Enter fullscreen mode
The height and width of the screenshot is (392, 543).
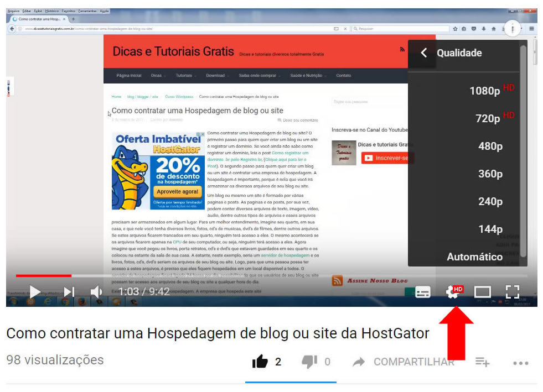(x=512, y=292)
